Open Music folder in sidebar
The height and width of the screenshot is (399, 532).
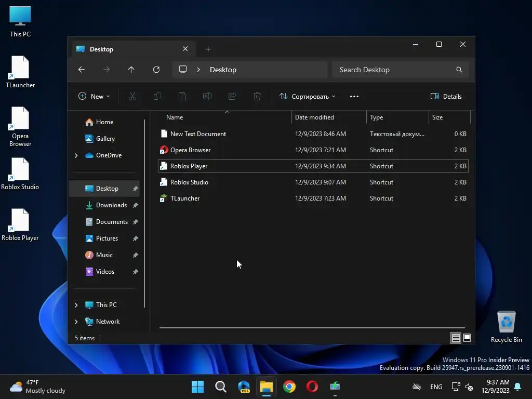point(104,255)
